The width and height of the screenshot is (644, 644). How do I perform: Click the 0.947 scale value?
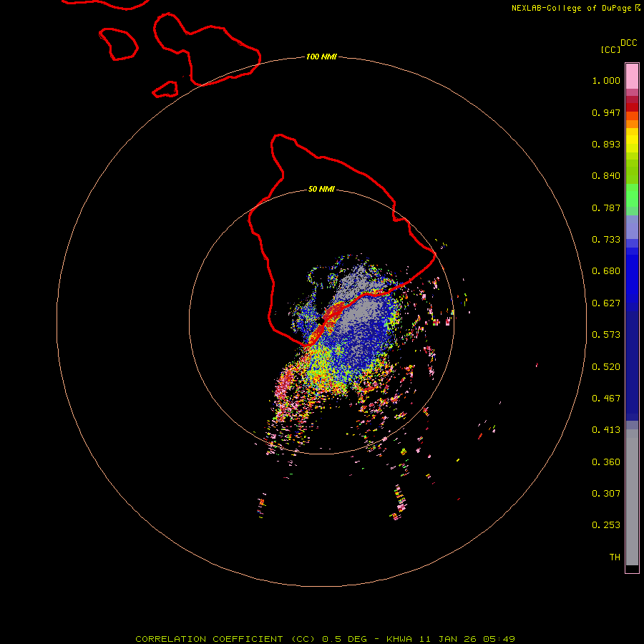(x=606, y=112)
